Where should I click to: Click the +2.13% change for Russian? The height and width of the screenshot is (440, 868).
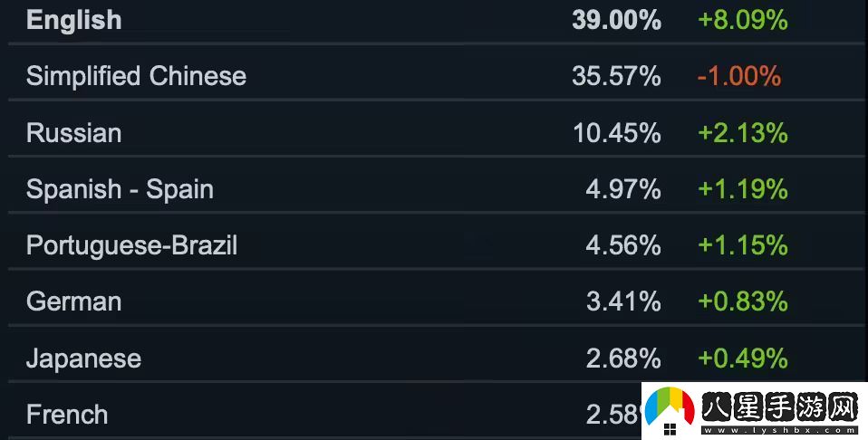pos(742,133)
